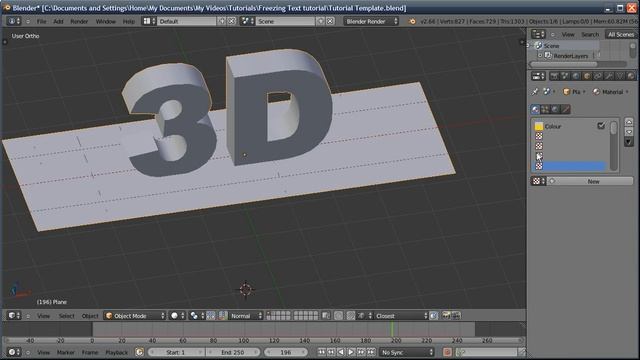Open the Object Constraints tab icon
This screenshot has height=360, width=640.
point(598,76)
